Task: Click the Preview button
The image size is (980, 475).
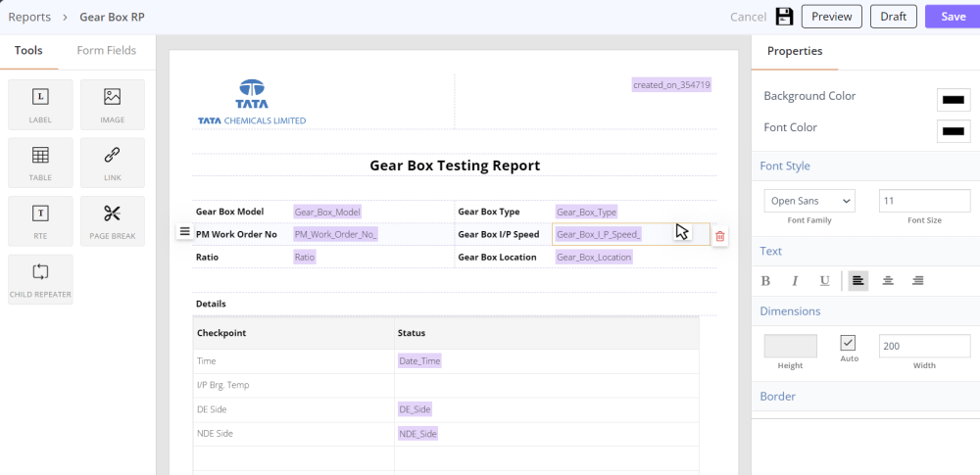Action: click(x=832, y=17)
